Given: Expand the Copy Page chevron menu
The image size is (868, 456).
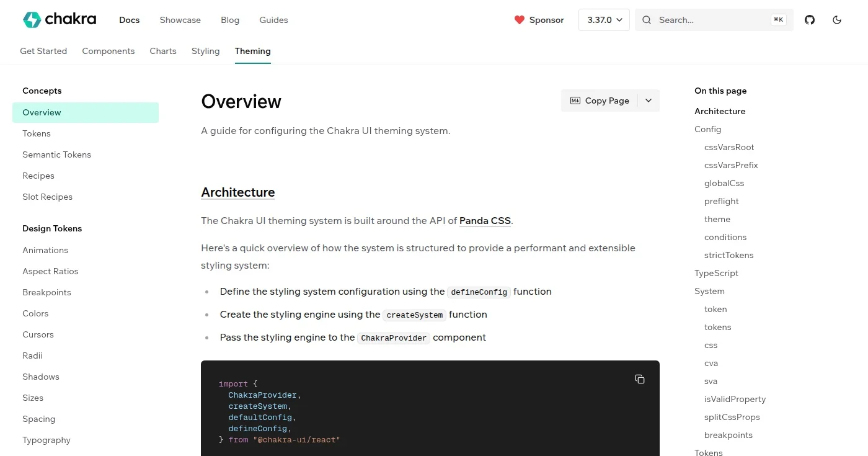Looking at the screenshot, I should [649, 101].
